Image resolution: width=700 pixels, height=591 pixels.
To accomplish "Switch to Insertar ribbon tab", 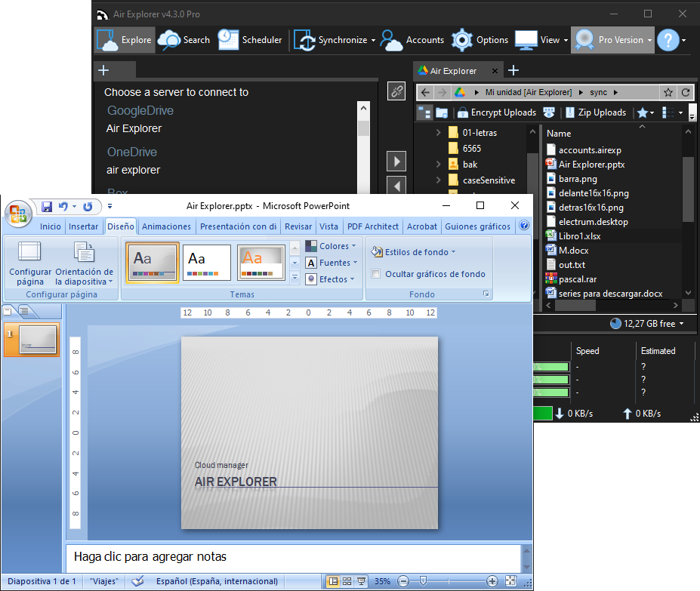I will (x=84, y=226).
